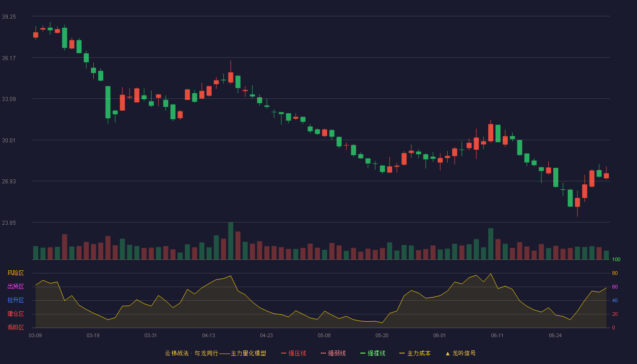
Task: Select the last red candlestick on the chart
Action: point(606,176)
